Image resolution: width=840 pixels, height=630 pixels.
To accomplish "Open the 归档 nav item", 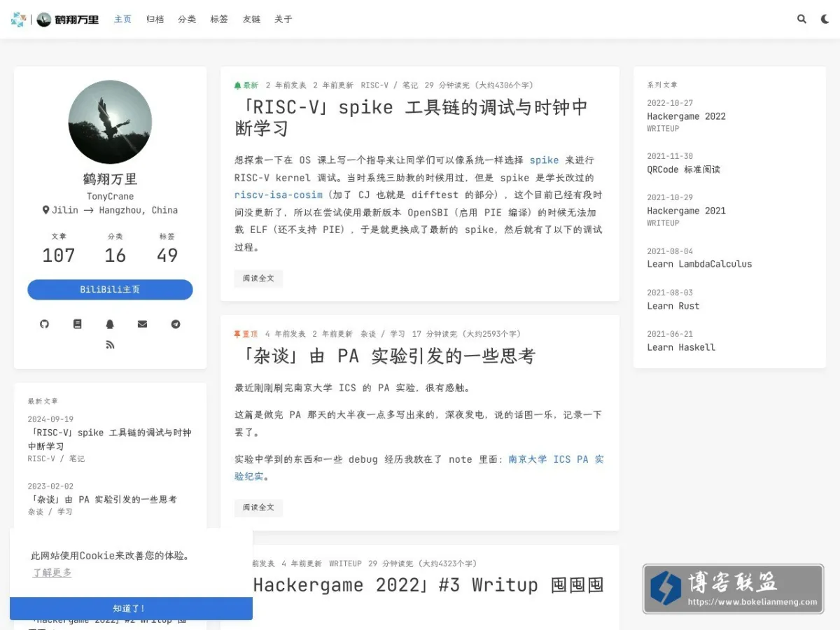I will [155, 20].
